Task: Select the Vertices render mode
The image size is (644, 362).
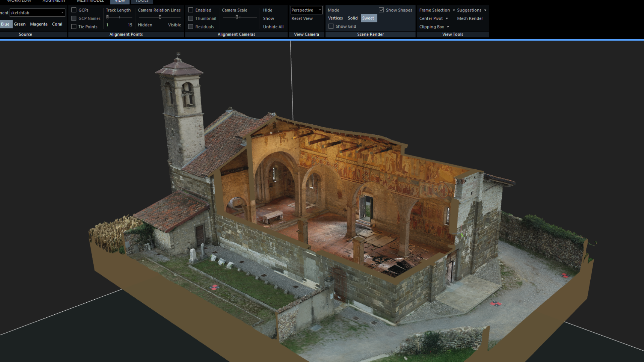Action: click(x=335, y=18)
